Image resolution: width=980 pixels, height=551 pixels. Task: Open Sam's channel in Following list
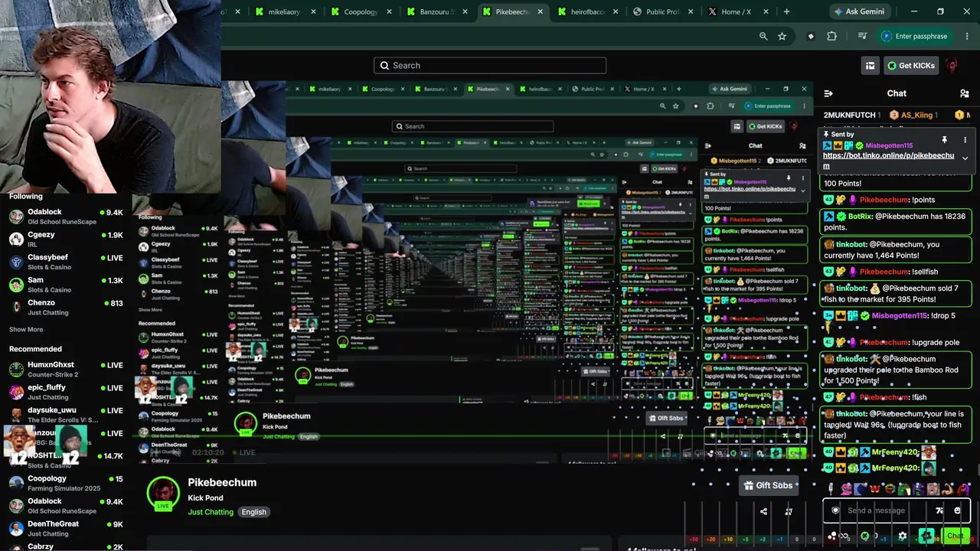pos(66,284)
